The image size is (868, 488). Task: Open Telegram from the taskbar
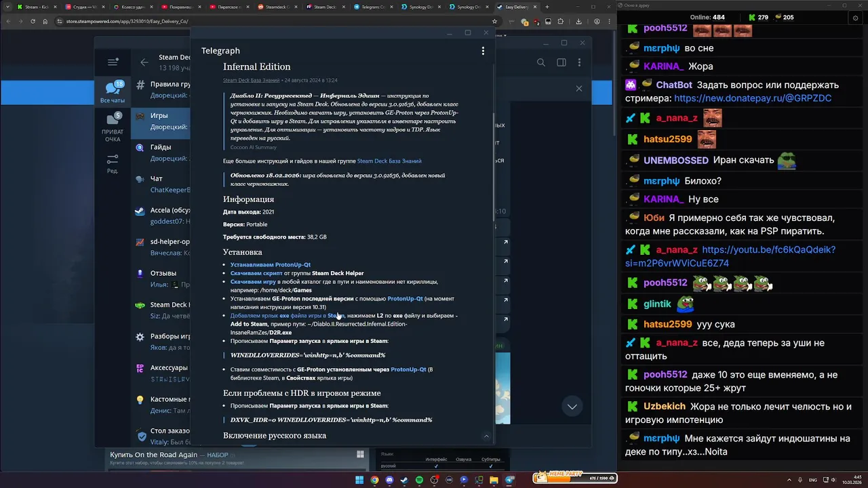click(x=510, y=480)
